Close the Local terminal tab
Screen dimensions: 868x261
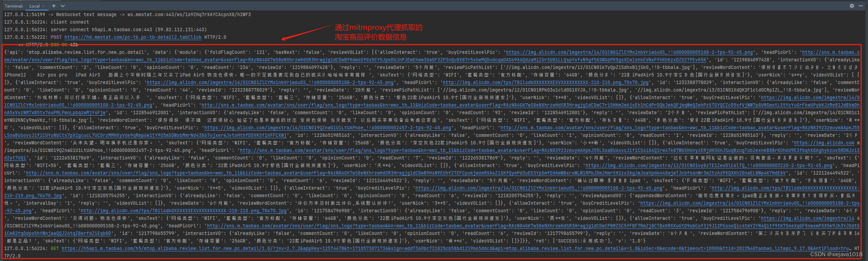pos(44,6)
